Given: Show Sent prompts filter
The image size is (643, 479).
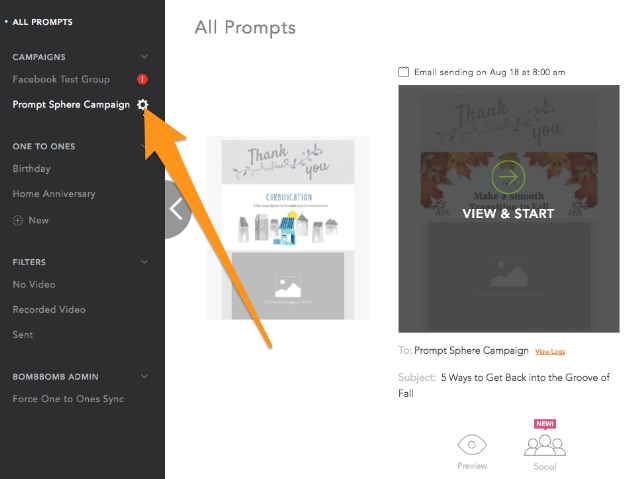Looking at the screenshot, I should tap(23, 335).
